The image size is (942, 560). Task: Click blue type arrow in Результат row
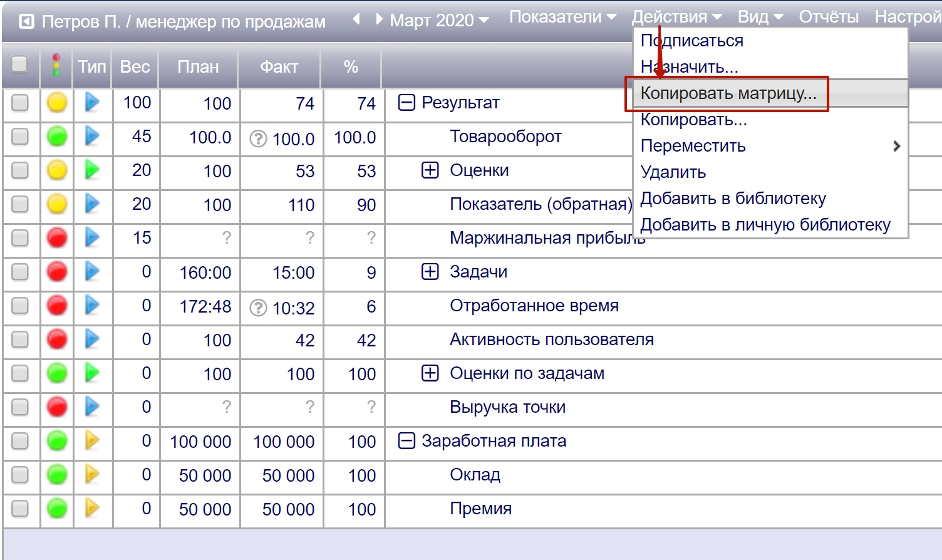[x=92, y=102]
